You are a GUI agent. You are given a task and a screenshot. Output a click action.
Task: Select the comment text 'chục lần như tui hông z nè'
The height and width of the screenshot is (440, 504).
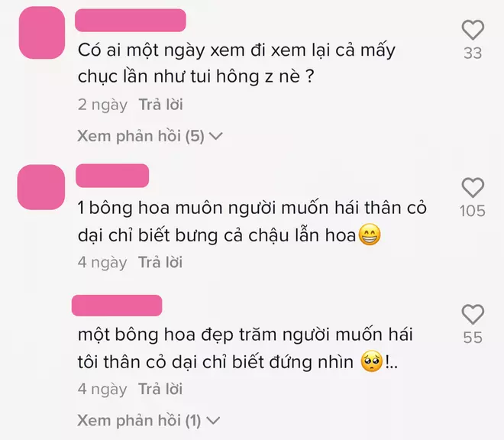(189, 77)
